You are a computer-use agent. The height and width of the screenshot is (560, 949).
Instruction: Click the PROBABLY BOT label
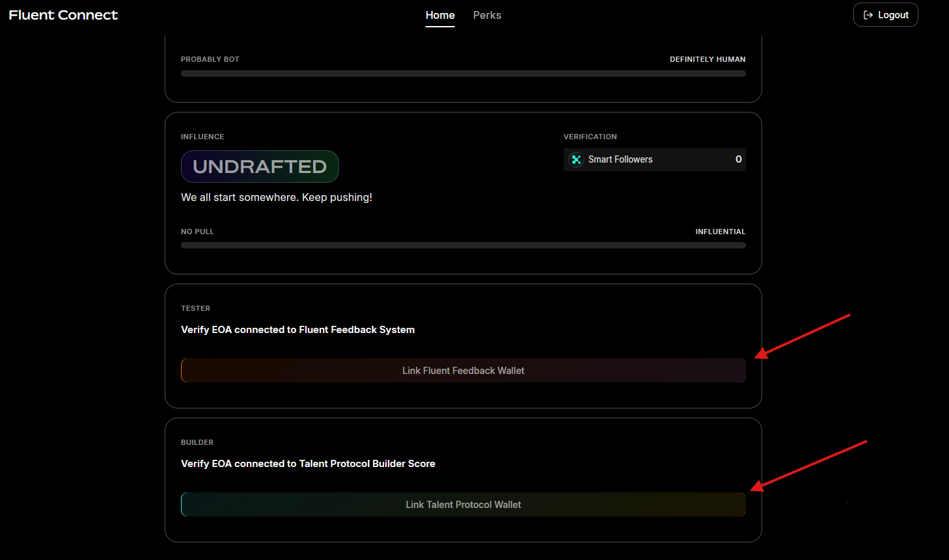pos(210,59)
